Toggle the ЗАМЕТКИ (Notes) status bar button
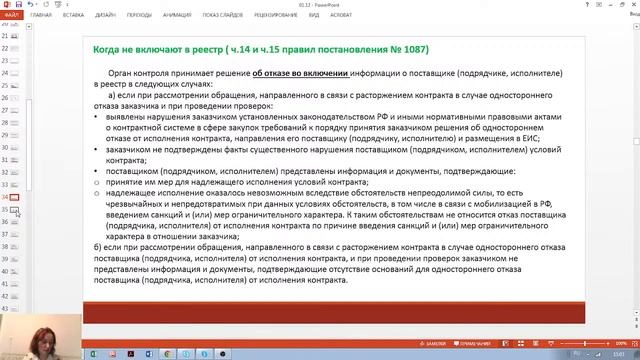The height and width of the screenshot is (360, 640). 433,344
